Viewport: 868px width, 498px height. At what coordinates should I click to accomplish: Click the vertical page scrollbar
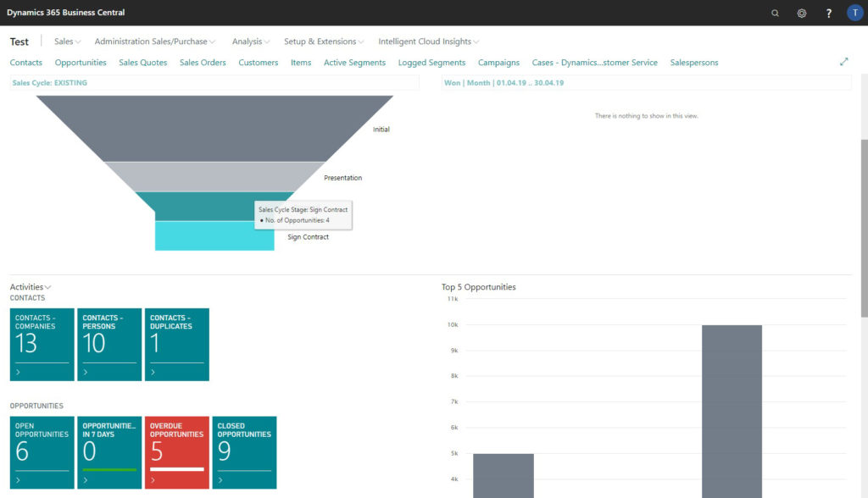pos(864,228)
